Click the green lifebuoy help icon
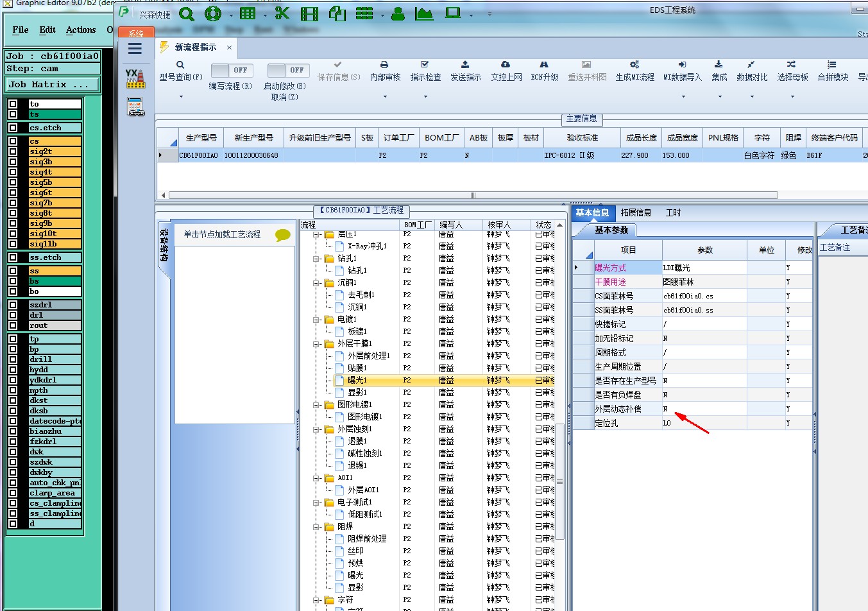This screenshot has width=868, height=611. [x=213, y=13]
